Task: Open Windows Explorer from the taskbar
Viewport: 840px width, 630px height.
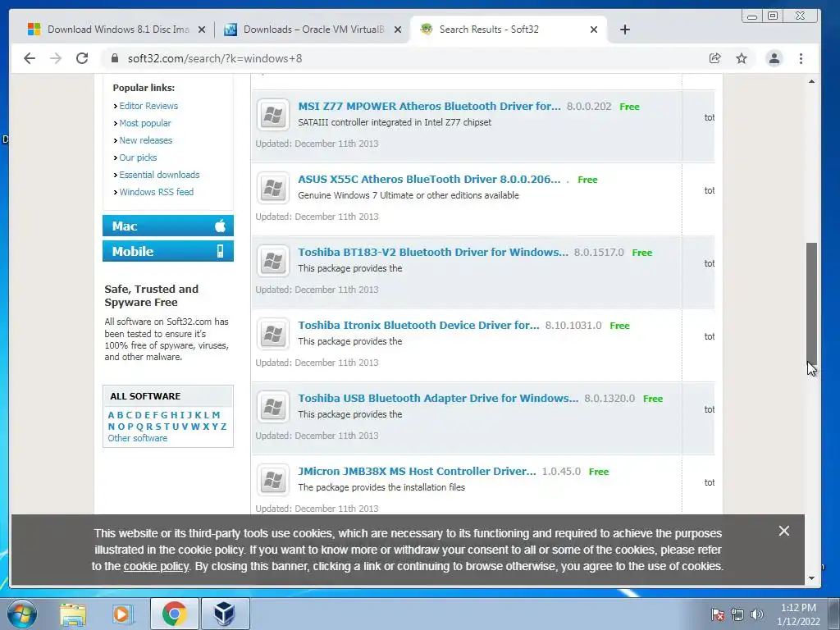Action: pos(73,614)
